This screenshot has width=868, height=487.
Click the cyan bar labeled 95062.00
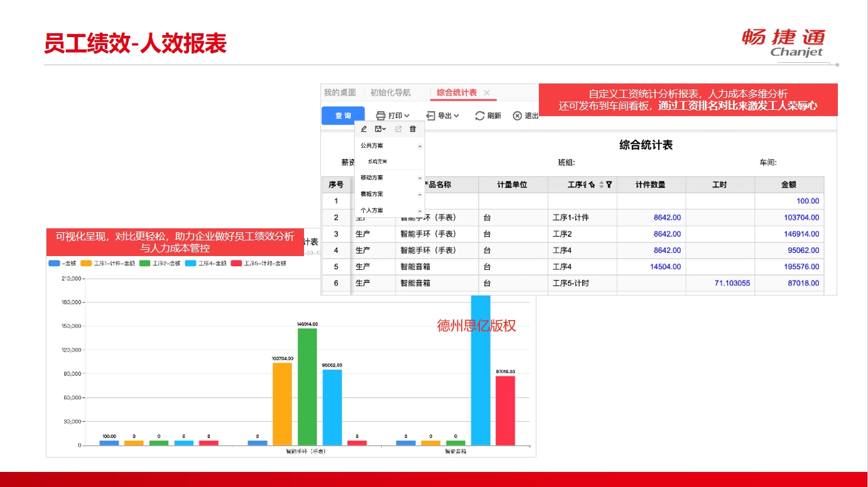(x=332, y=407)
